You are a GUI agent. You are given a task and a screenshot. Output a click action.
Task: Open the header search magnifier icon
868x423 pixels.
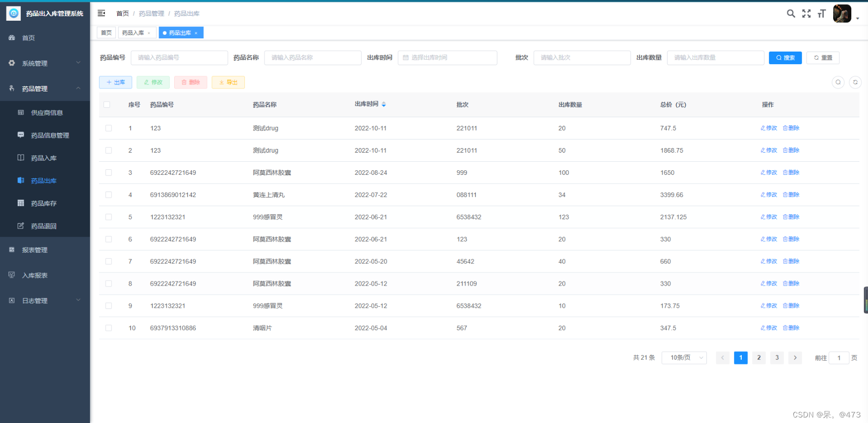(x=791, y=14)
